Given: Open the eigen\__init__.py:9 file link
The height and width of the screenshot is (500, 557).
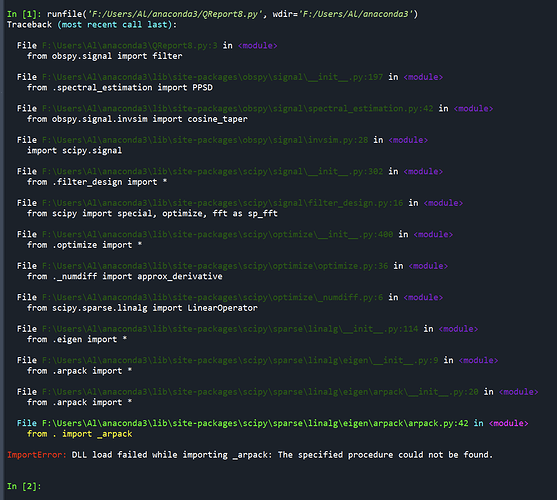Looking at the screenshot, I should pos(240,360).
